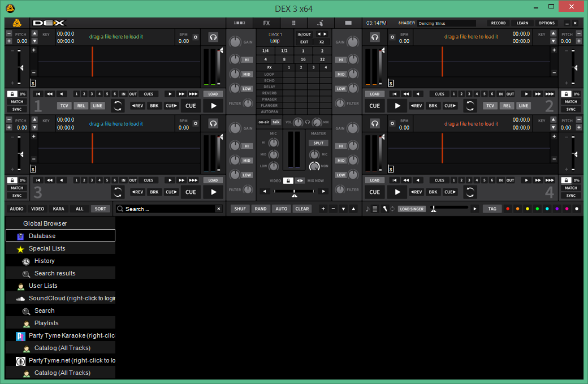588x384 pixels.
Task: Toggle loop icon on deck 3
Action: [x=118, y=192]
